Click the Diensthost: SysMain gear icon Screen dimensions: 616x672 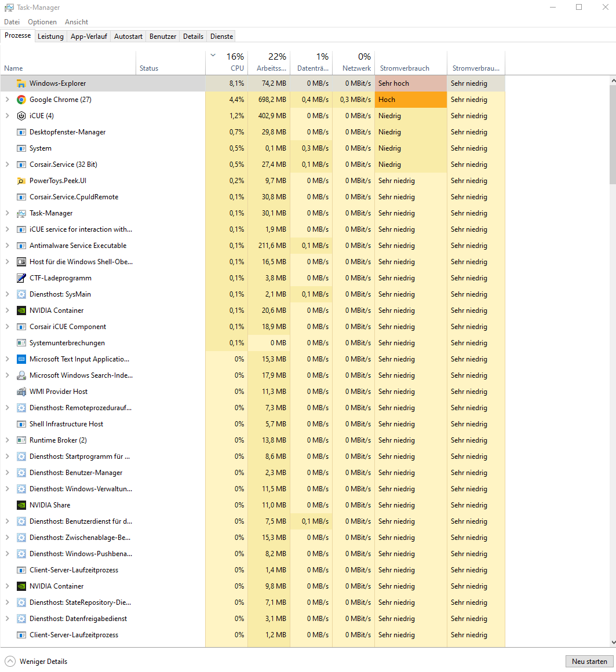click(21, 294)
